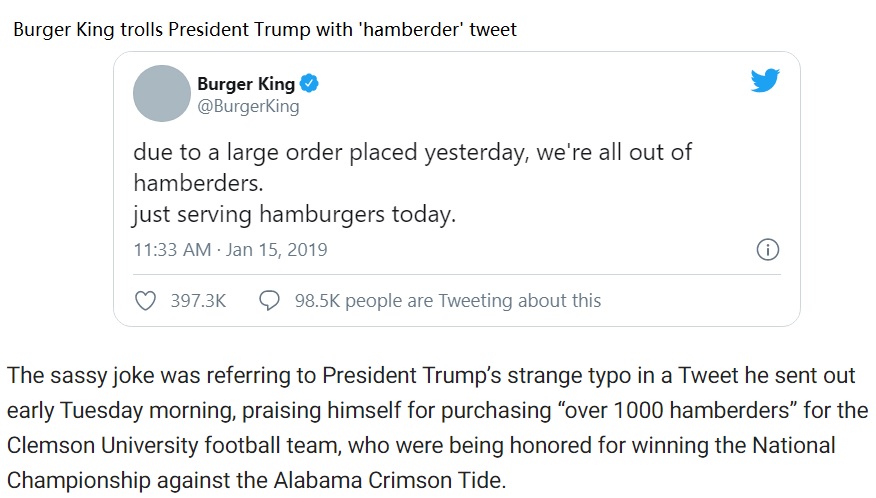
Task: Click 'just serving hamburgers today.' line
Action: pos(294,214)
